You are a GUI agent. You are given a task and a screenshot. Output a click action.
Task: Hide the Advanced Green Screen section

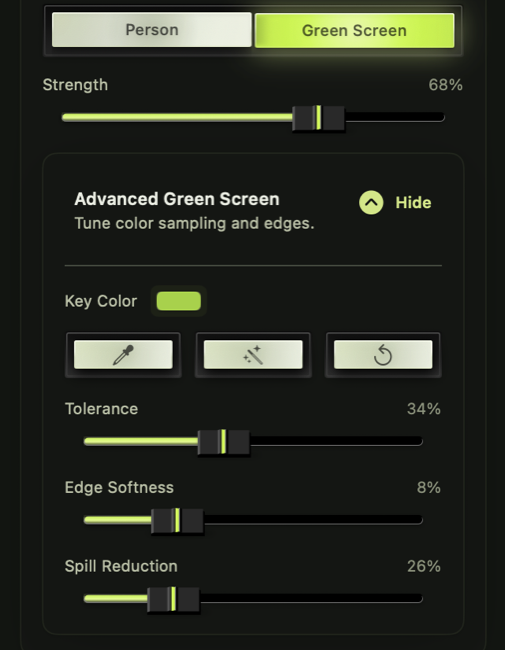tap(395, 203)
